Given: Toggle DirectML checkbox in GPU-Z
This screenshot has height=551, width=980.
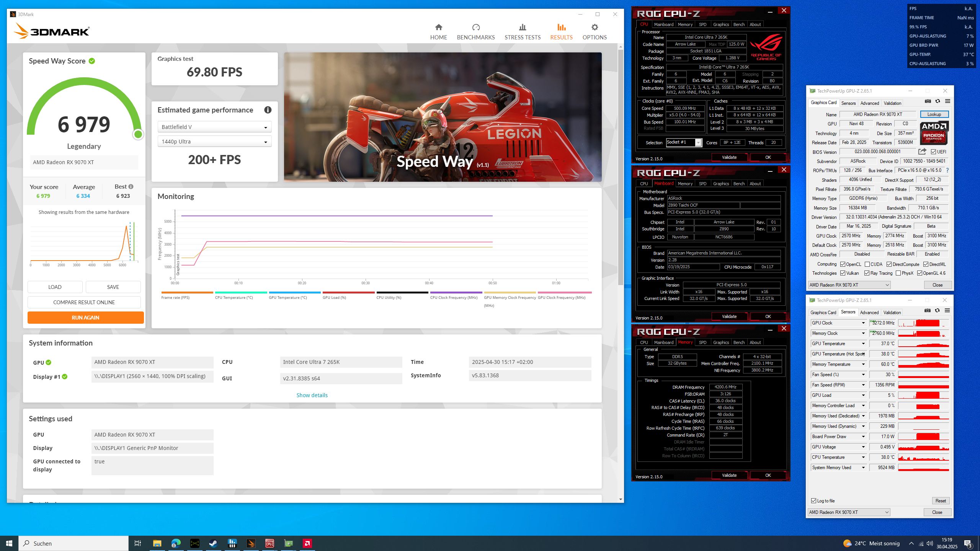Looking at the screenshot, I should point(926,264).
